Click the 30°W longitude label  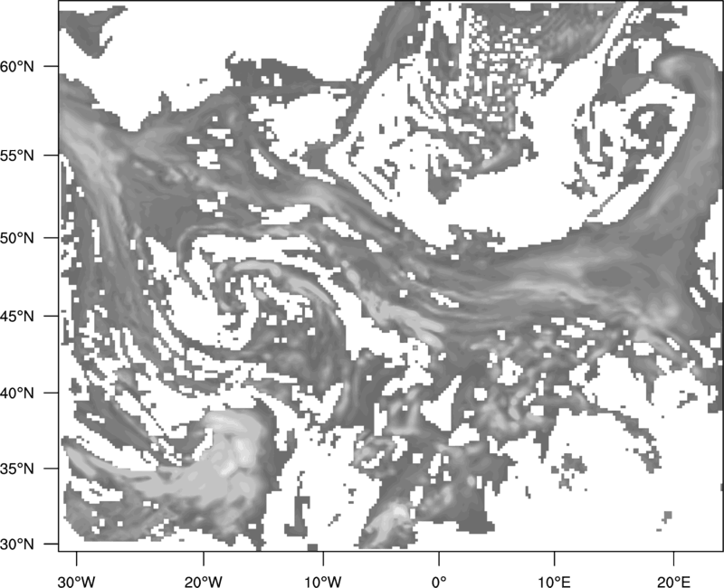tap(76, 582)
